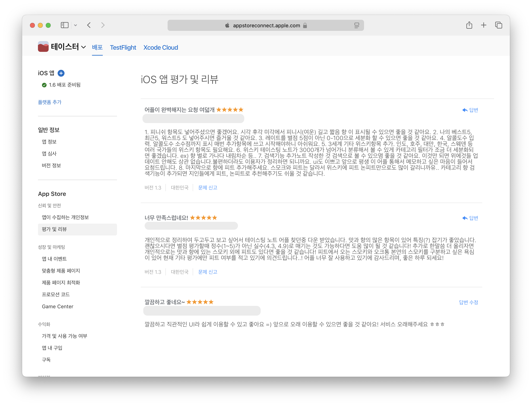Open 프로모션 코드 in sidebar
The image size is (532, 406).
point(56,294)
